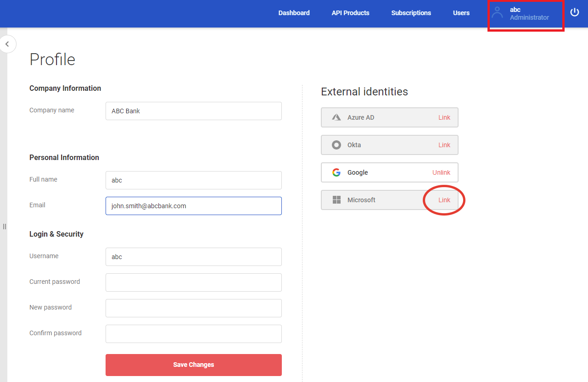Click the Google logo icon
Viewport: 588px width, 382px height.
pos(336,172)
